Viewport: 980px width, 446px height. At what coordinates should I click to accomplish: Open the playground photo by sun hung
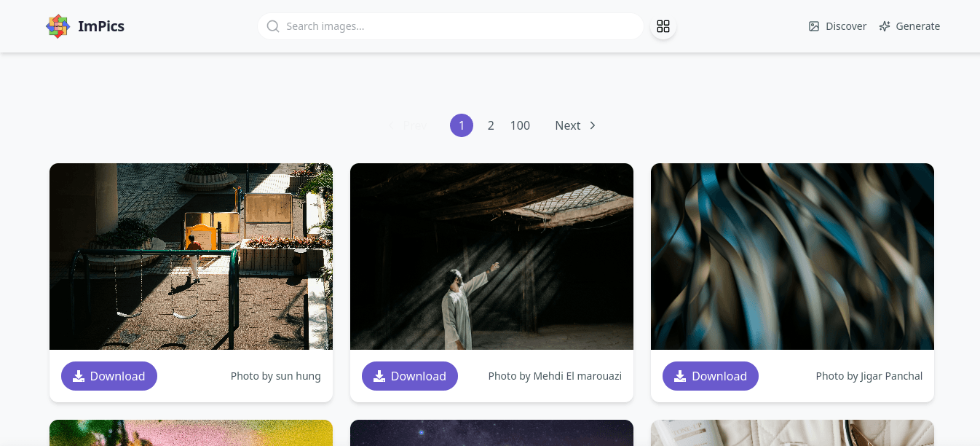[x=191, y=257]
